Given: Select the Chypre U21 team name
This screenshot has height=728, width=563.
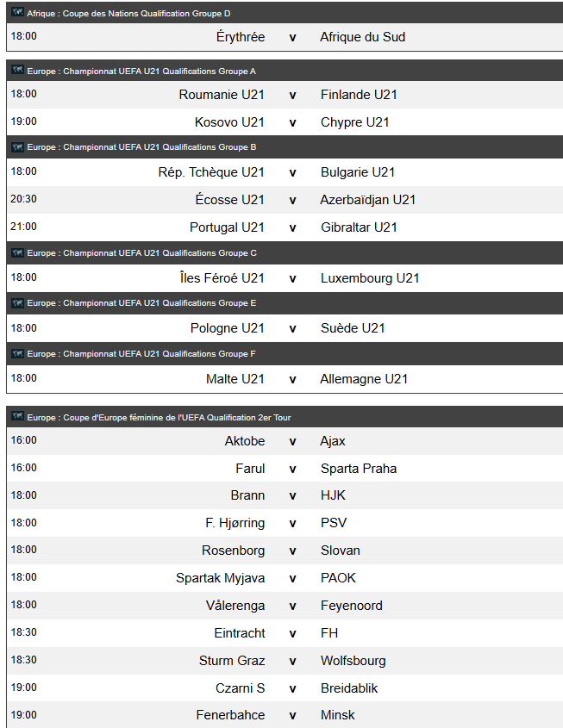Looking at the screenshot, I should point(355,122).
